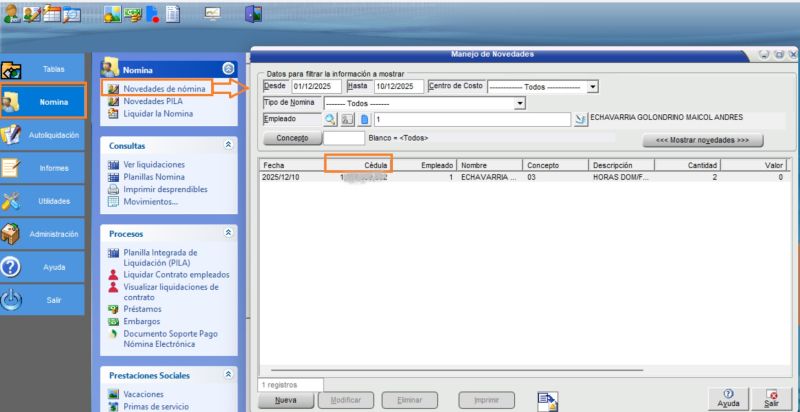
Task: Collapse the Nomina panel section
Action: pos(228,69)
